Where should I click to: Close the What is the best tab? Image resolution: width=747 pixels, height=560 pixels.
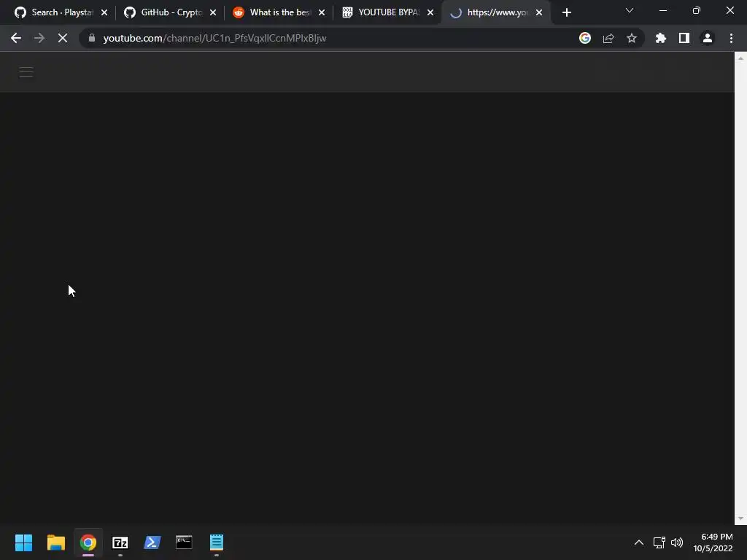(322, 13)
